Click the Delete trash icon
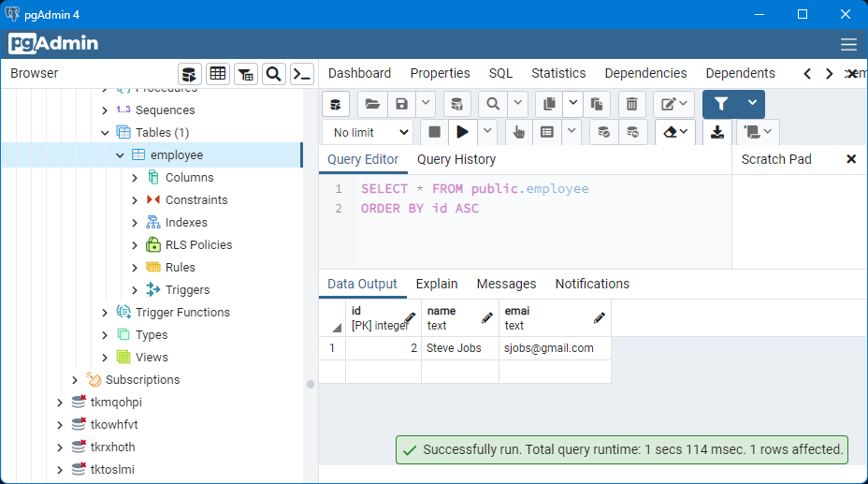The image size is (868, 484). 631,104
